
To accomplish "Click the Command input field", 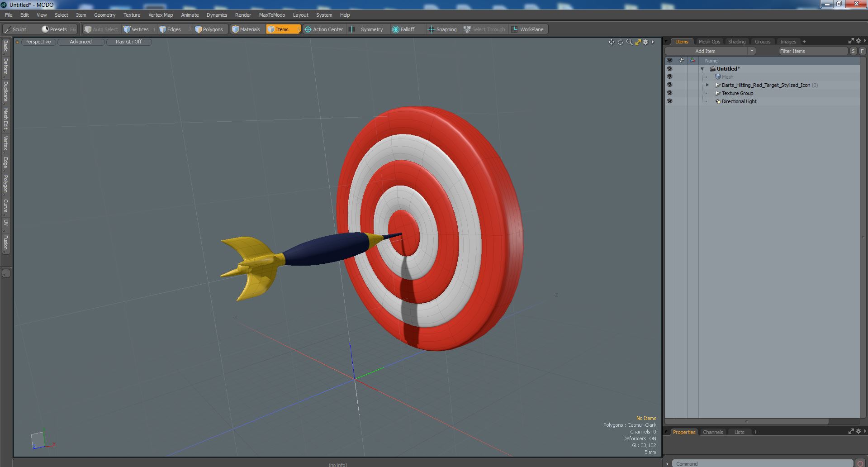I will coord(762,463).
